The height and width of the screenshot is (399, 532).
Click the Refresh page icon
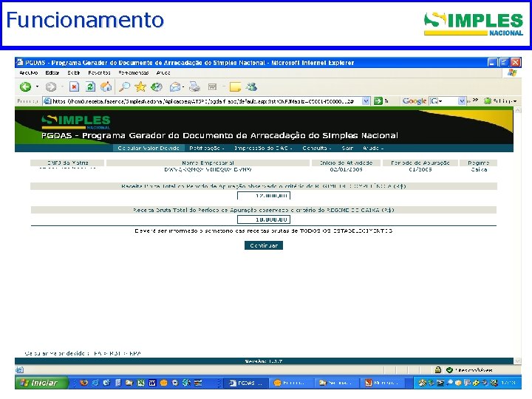point(90,87)
